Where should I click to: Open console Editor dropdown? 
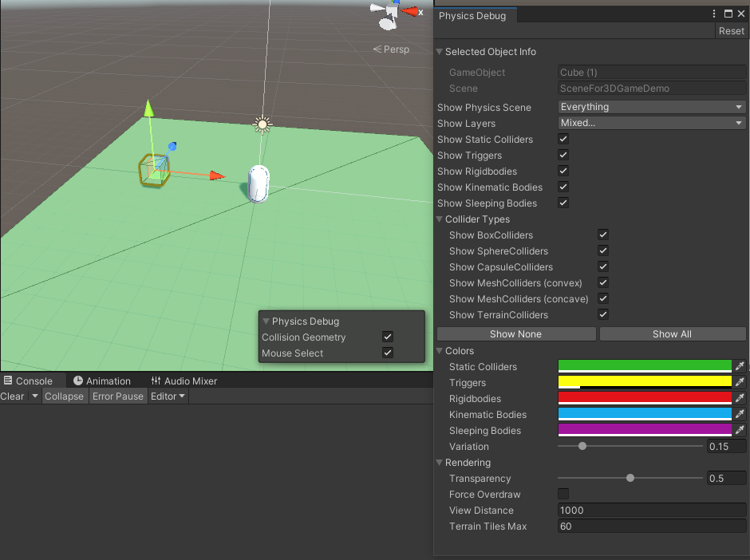pyautogui.click(x=168, y=396)
